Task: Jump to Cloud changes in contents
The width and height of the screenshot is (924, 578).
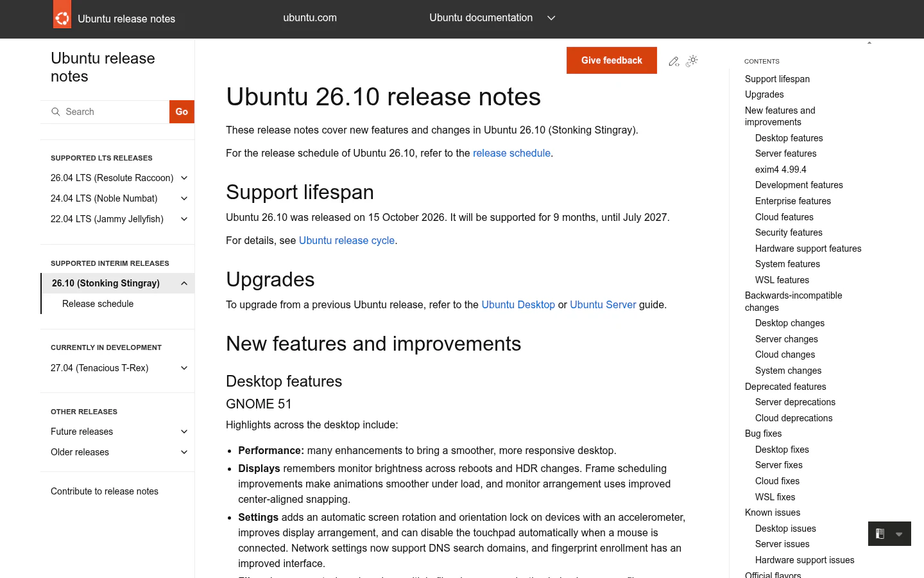Action: pyautogui.click(x=785, y=355)
